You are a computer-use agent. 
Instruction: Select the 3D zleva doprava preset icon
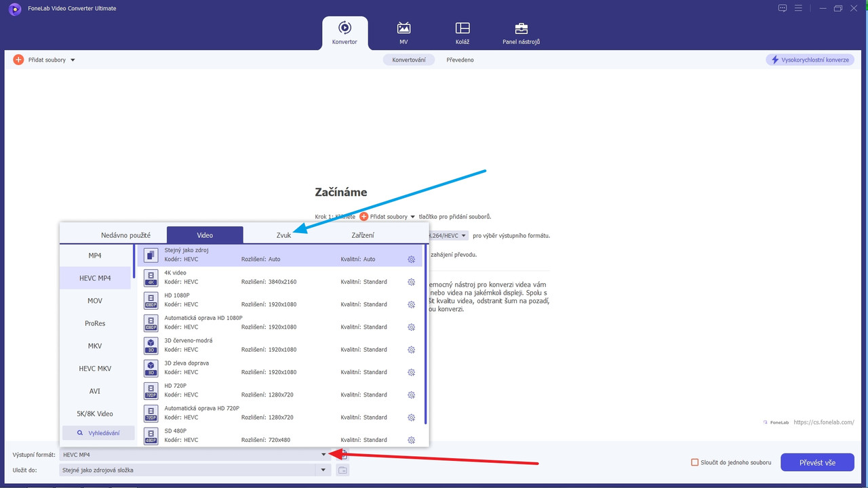pos(151,368)
